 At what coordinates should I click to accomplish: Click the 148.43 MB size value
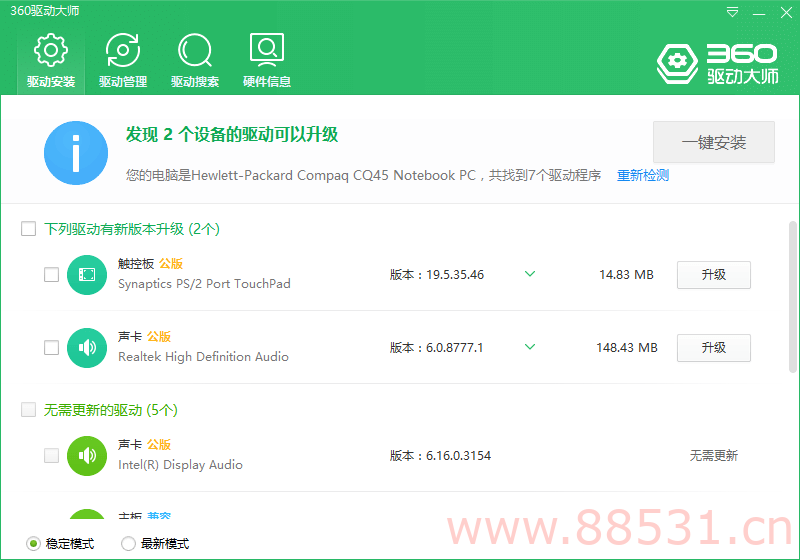tap(627, 348)
